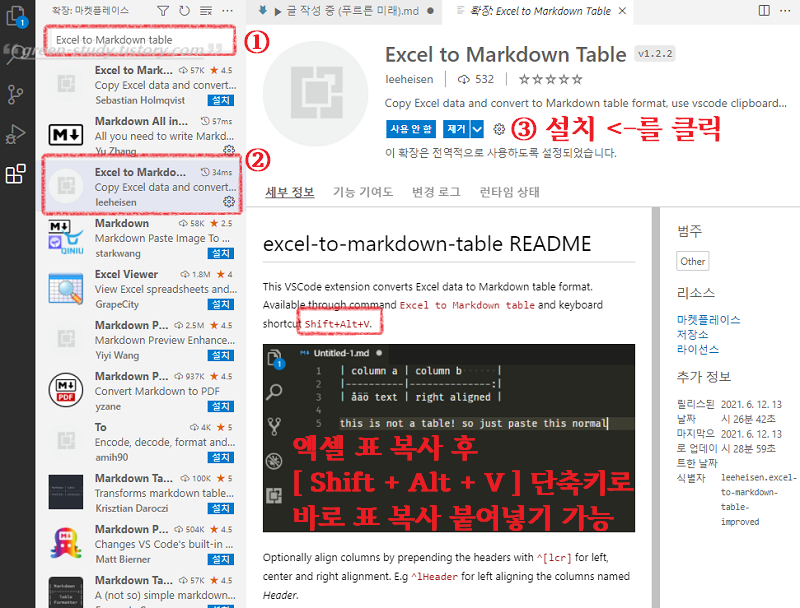Select Markdown All in One list item
This screenshot has height=608, width=800.
[141, 135]
